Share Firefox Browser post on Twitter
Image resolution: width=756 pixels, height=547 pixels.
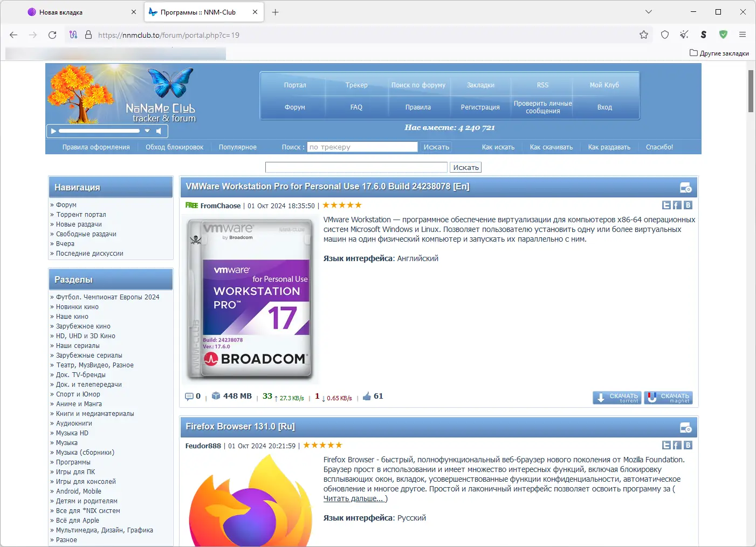[666, 445]
